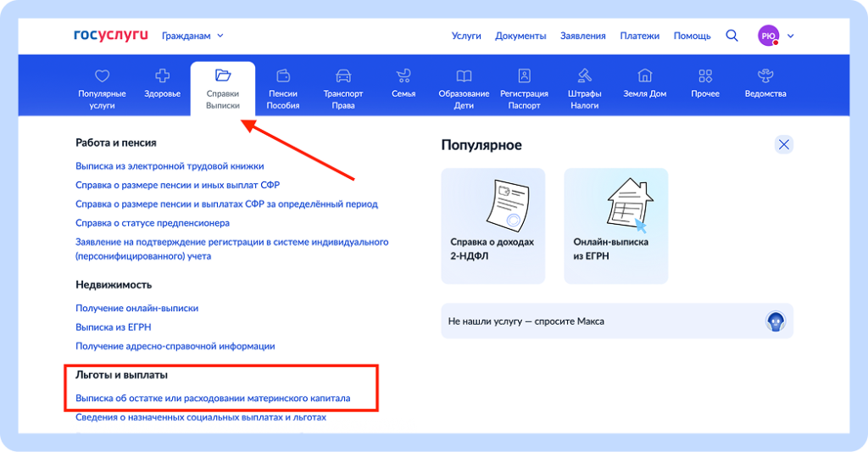This screenshot has height=452, width=868.
Task: Open the Помощь top menu
Action: click(692, 36)
